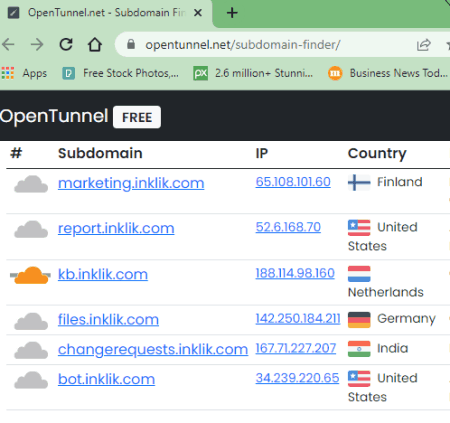Click the Share page icon in address bar
The image size is (450, 423).
click(x=424, y=45)
